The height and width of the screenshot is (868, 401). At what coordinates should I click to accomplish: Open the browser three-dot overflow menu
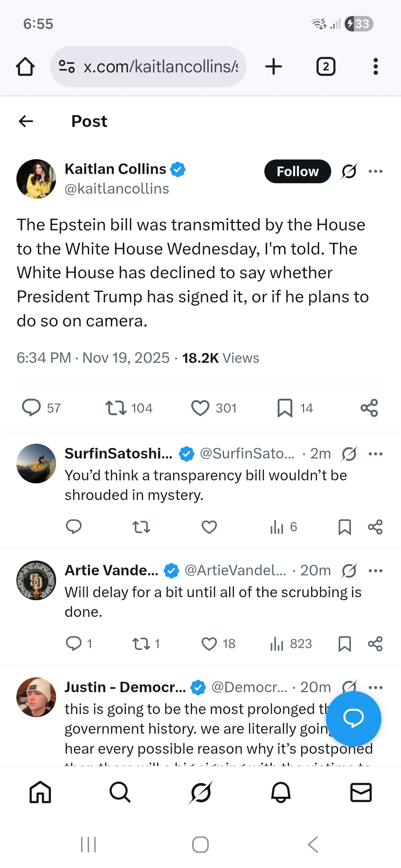coord(375,66)
